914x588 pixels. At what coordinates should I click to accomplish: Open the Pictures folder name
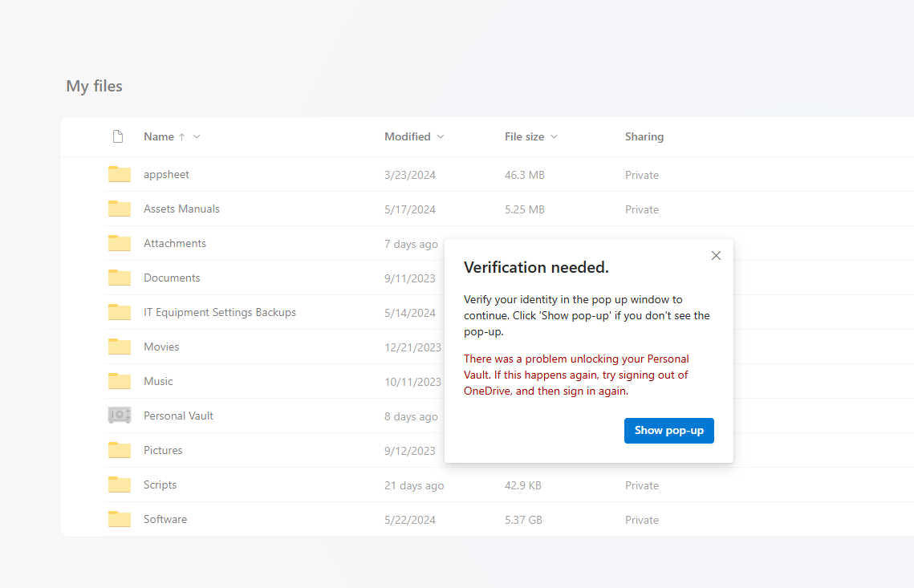pos(163,451)
